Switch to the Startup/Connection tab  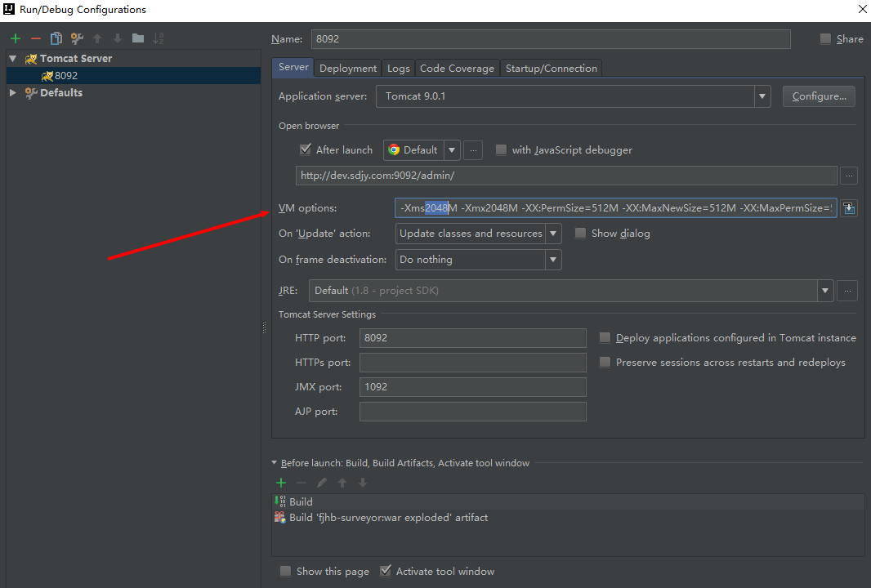(x=551, y=69)
